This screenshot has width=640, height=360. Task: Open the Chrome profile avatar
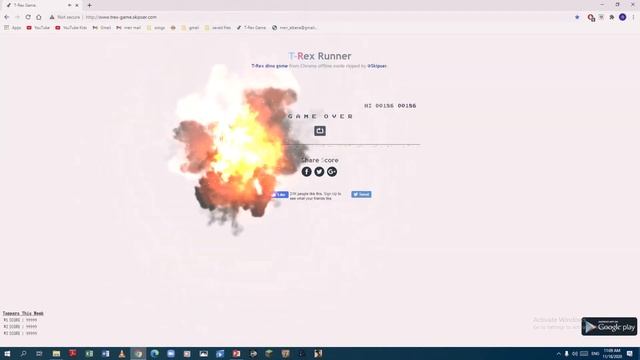click(622, 17)
